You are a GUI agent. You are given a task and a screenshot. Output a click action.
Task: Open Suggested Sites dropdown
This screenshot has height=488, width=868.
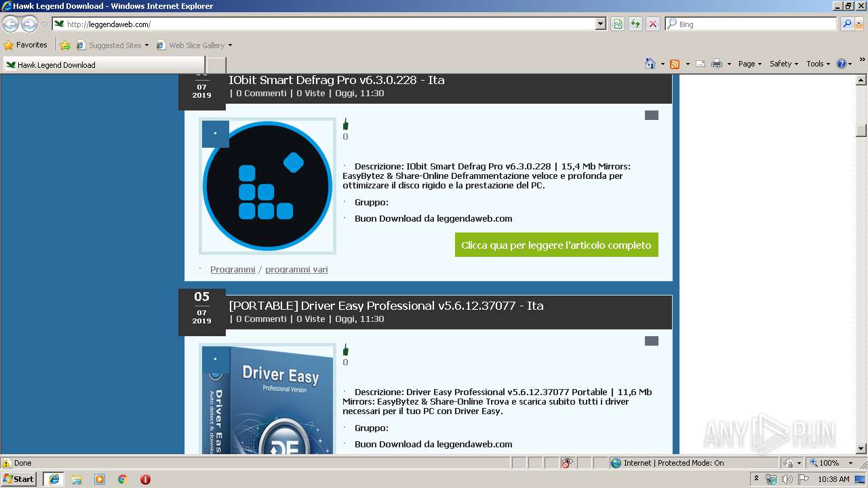tap(113, 45)
